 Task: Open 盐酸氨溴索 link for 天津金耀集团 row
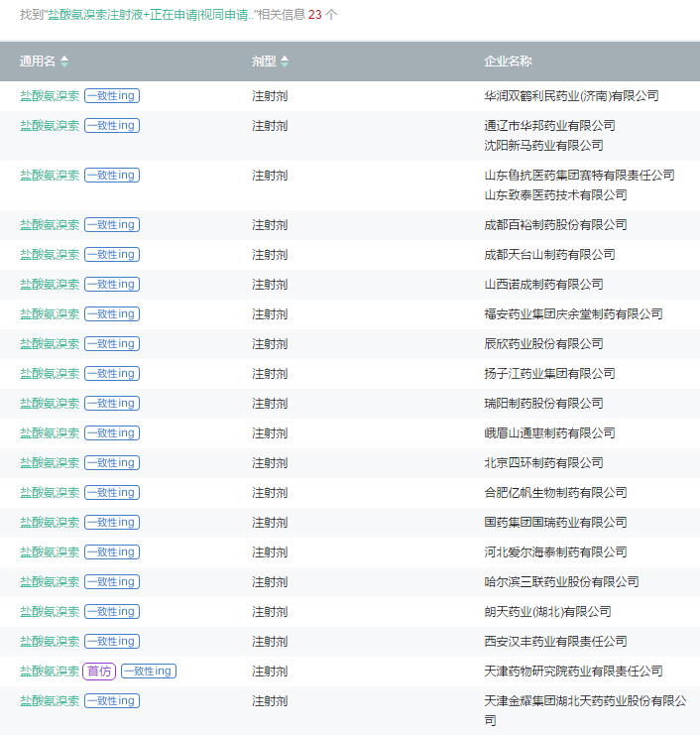(x=50, y=701)
